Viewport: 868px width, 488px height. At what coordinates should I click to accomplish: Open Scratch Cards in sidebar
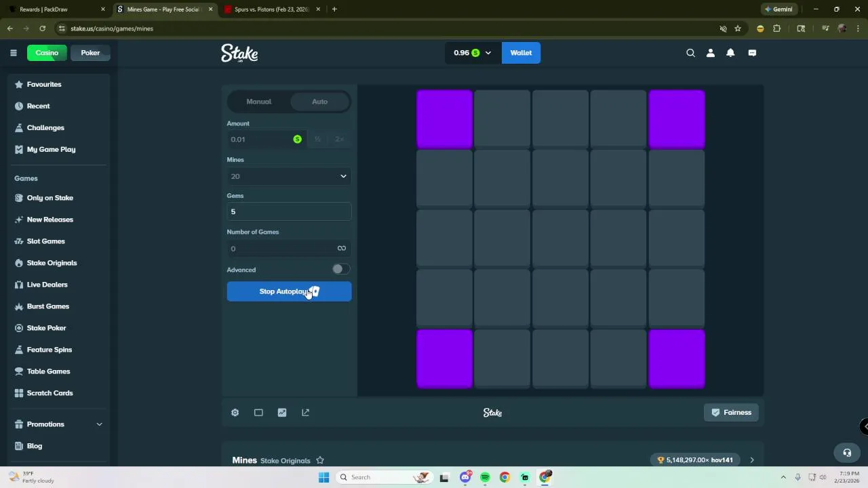tap(50, 393)
